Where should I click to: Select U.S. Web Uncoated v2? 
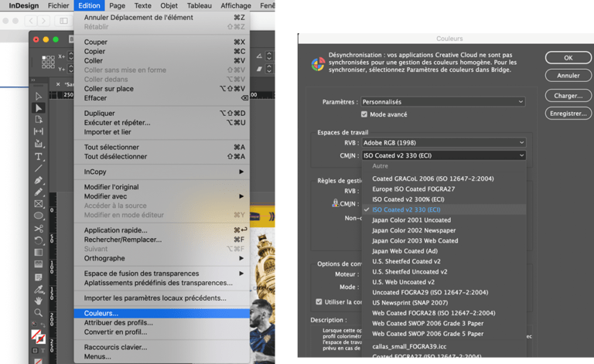click(x=444, y=282)
